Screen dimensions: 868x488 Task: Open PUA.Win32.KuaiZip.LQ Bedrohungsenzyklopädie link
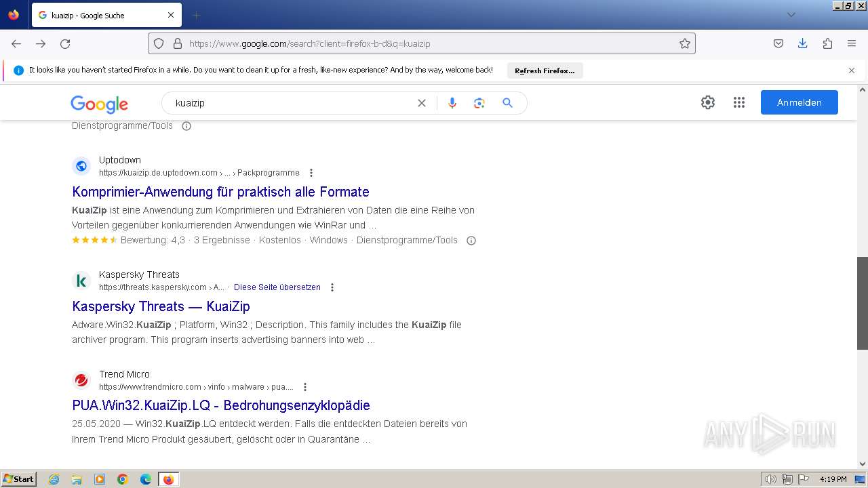click(x=221, y=405)
